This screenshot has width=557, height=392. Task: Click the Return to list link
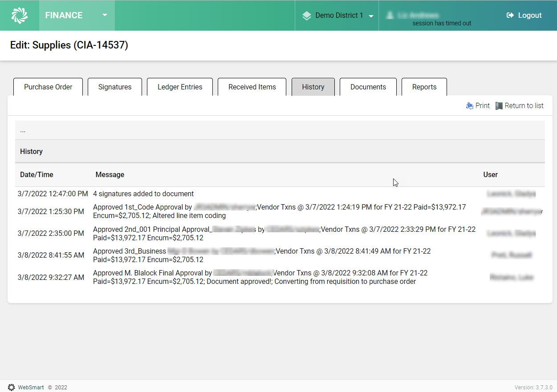coord(524,105)
